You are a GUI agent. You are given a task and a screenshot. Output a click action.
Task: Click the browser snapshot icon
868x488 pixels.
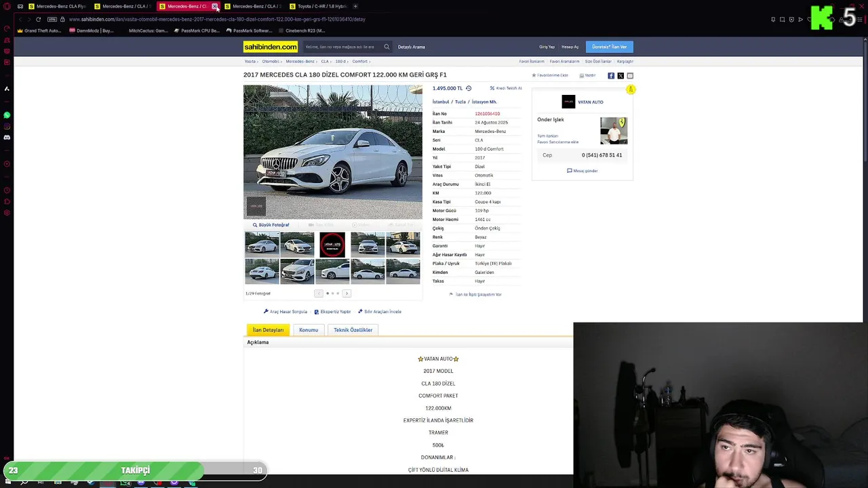(x=782, y=19)
